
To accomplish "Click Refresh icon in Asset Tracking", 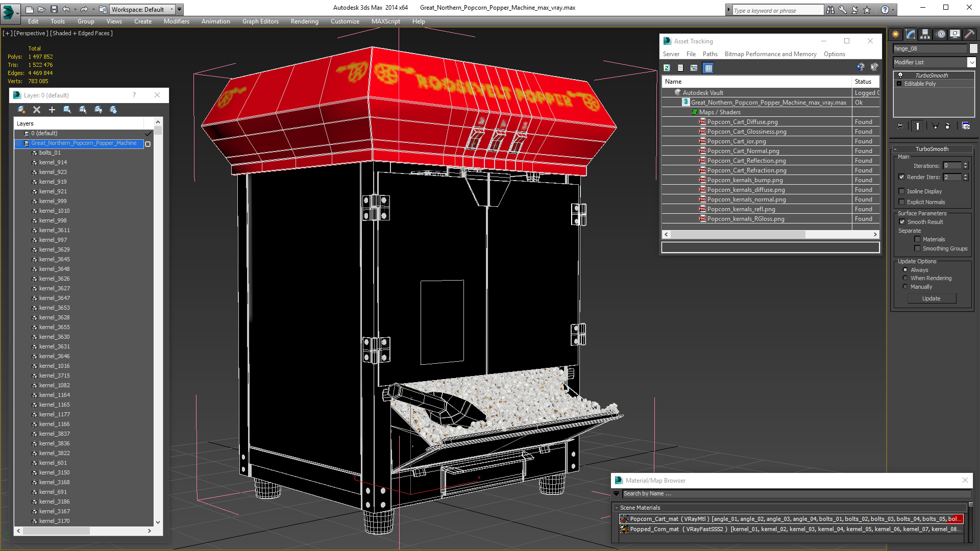I will click(667, 68).
